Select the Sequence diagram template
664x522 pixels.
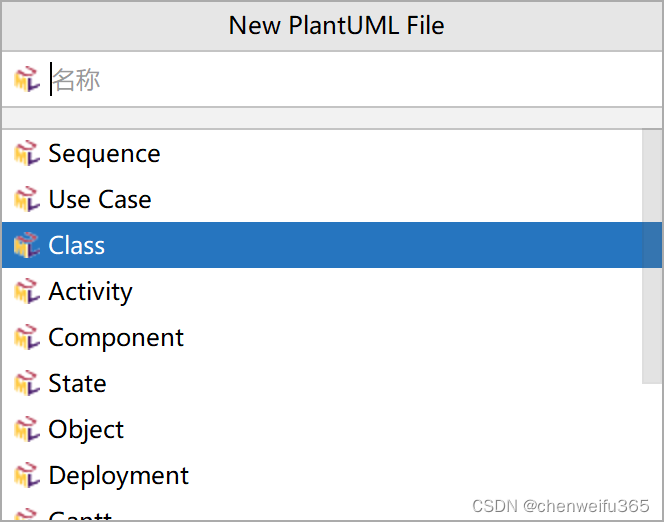(x=322, y=153)
